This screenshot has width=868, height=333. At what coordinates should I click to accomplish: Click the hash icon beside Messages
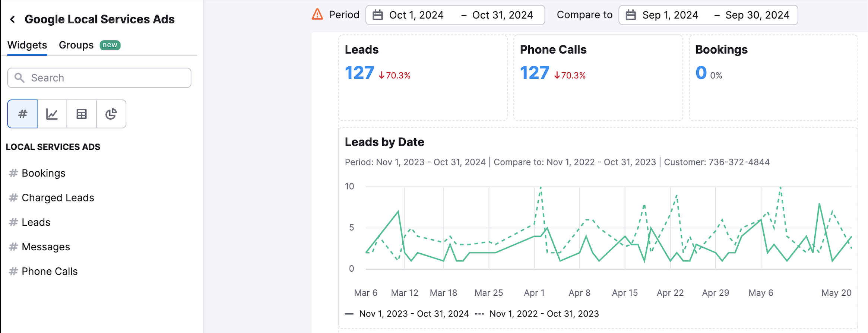(12, 246)
